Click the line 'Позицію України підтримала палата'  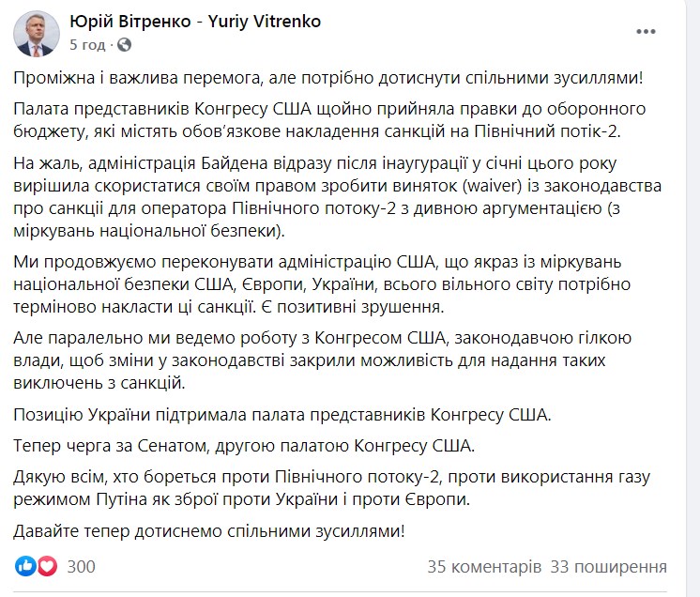[x=282, y=415]
